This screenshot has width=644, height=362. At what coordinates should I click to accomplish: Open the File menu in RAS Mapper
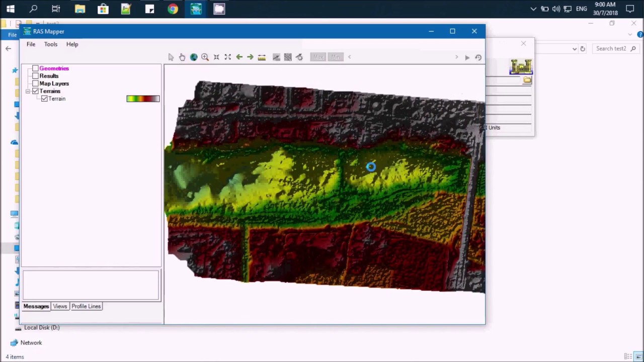31,44
